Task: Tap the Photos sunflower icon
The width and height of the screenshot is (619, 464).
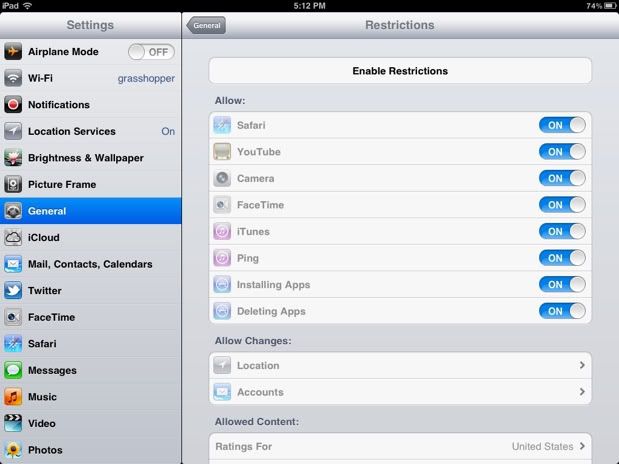Action: pos(13,450)
